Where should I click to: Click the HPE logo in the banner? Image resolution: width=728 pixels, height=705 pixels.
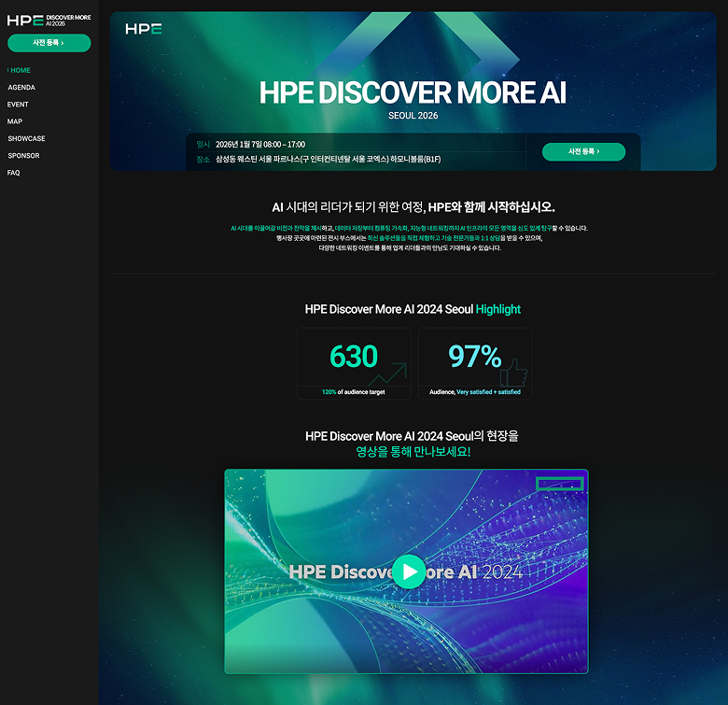[x=144, y=29]
